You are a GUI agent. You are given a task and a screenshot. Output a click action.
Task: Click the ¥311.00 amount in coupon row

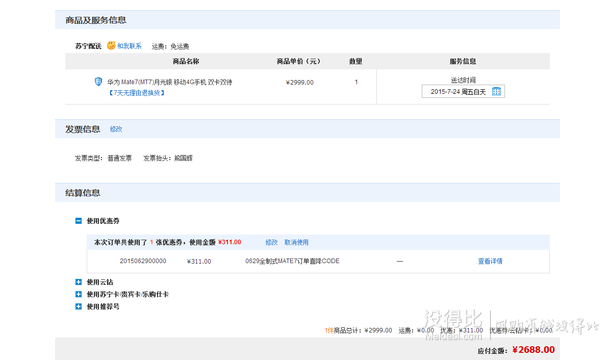point(199,262)
